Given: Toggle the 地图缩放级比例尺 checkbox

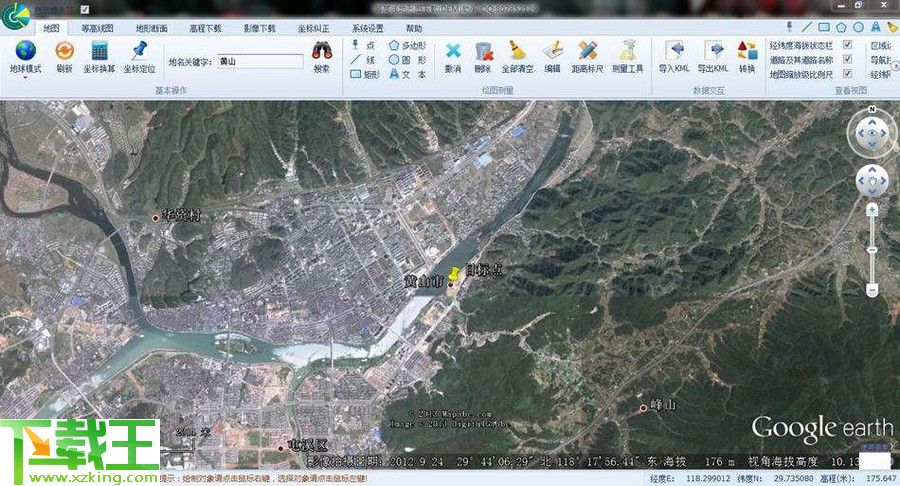Looking at the screenshot, I should [847, 73].
